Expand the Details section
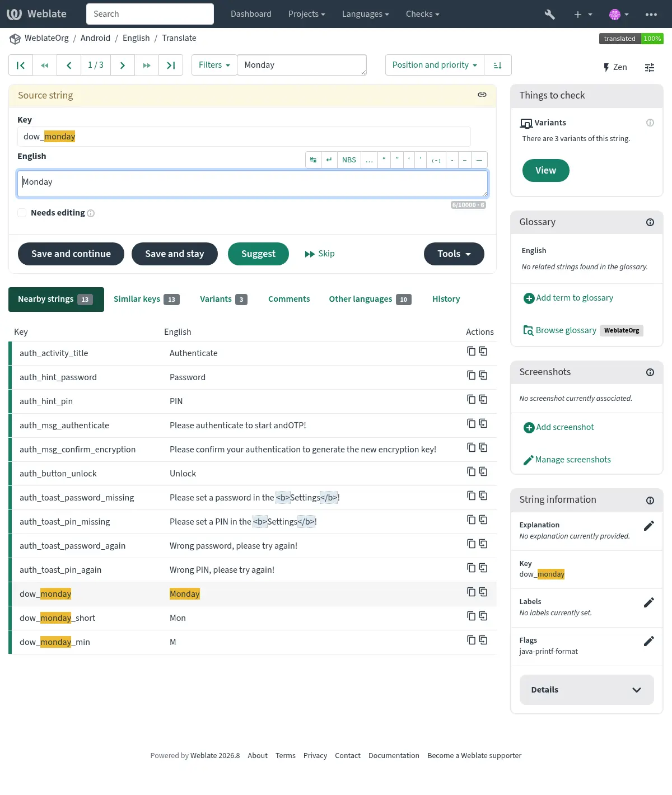 [587, 690]
